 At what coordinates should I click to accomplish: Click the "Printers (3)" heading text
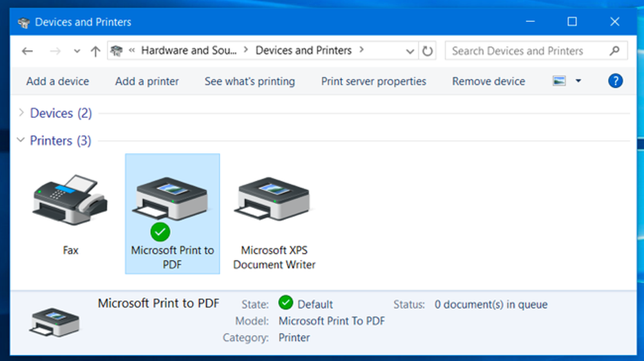coord(61,141)
